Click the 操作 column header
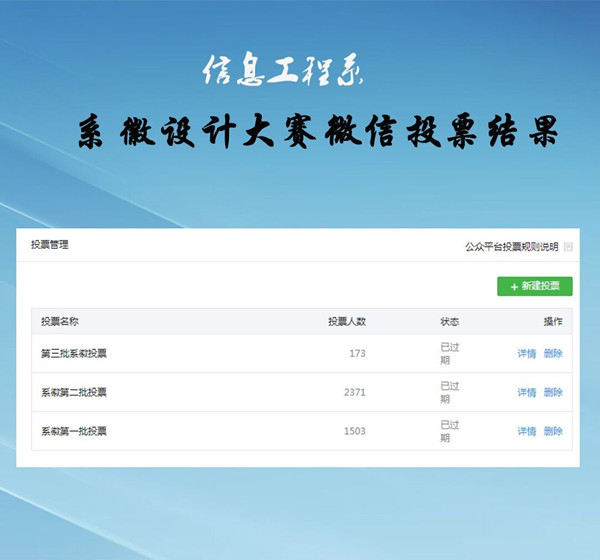Screen dimensions: 600x560 coord(552,321)
